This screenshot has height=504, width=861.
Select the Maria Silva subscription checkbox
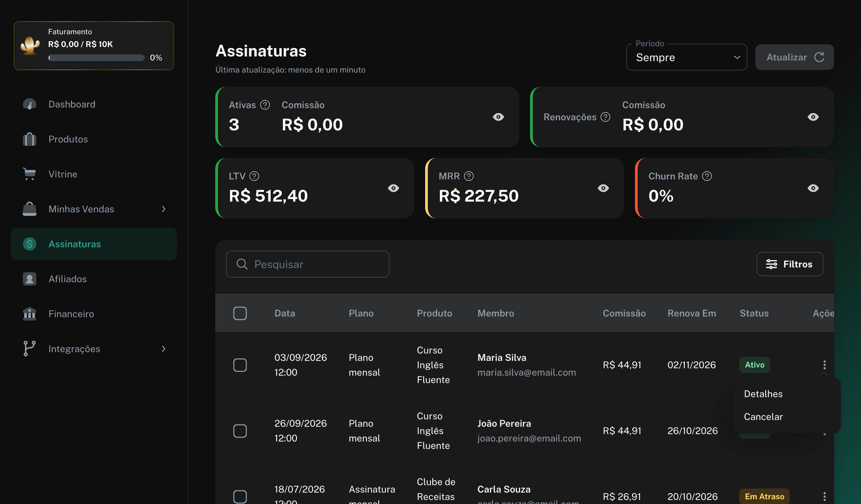pyautogui.click(x=240, y=365)
